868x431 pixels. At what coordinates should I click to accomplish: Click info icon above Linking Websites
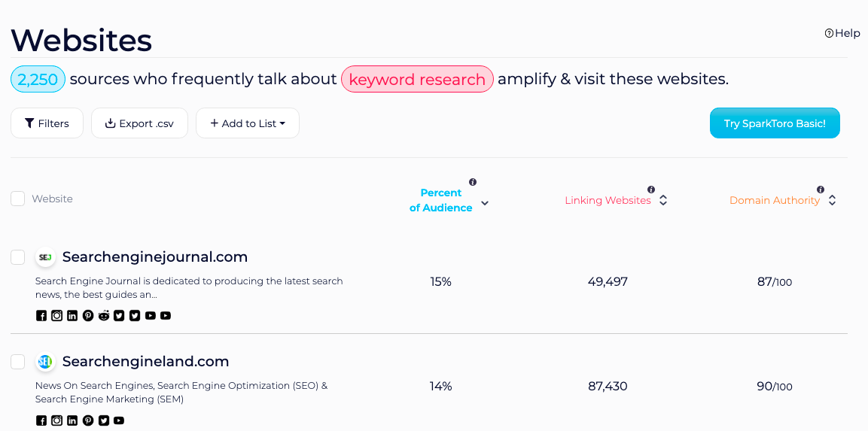651,190
